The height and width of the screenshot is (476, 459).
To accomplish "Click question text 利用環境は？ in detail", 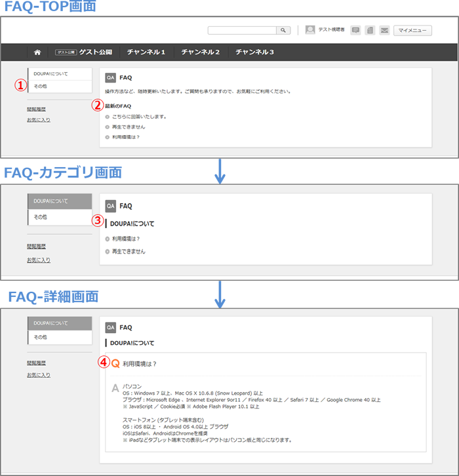I will 139,364.
